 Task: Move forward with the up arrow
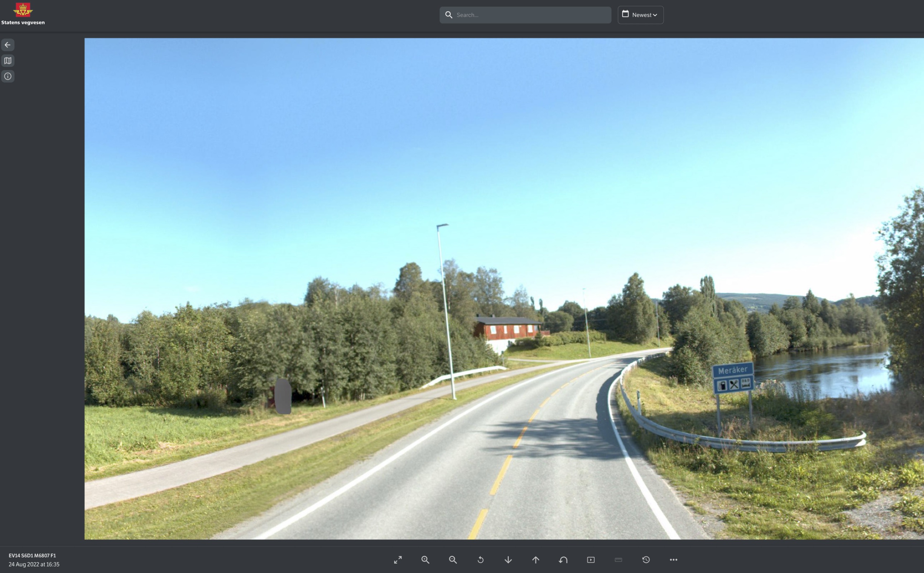(535, 560)
